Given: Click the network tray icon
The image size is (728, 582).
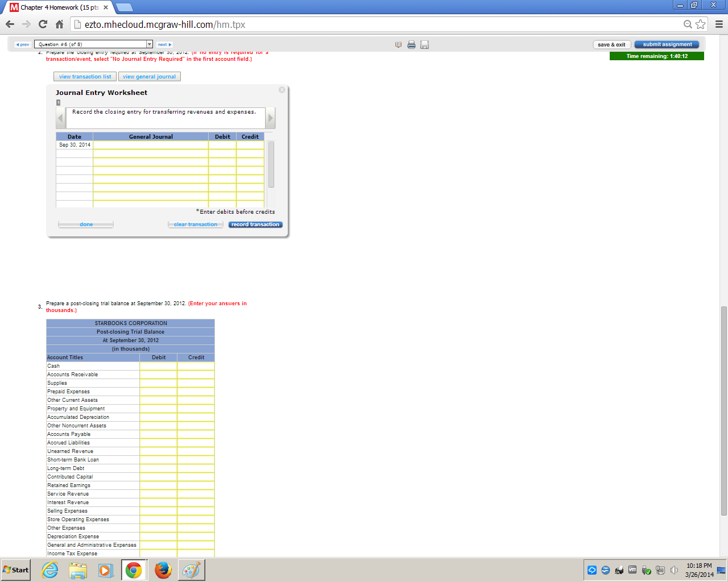Looking at the screenshot, I should (x=660, y=570).
